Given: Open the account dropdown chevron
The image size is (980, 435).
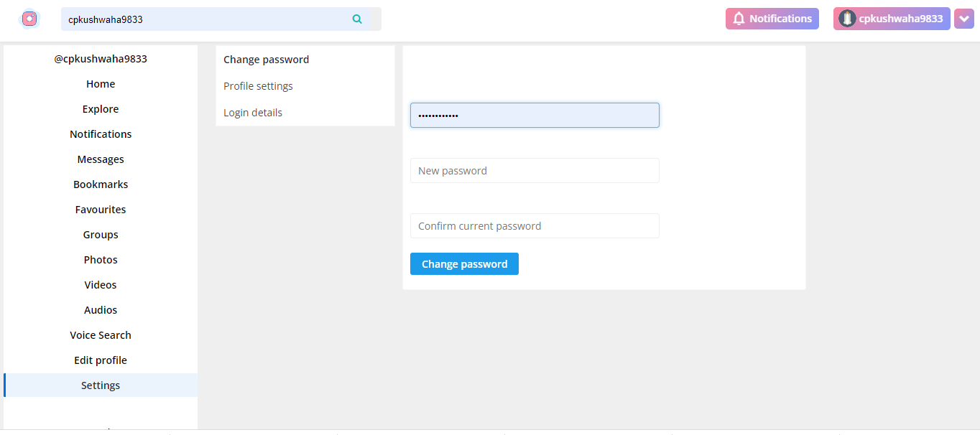Looking at the screenshot, I should coord(963,18).
